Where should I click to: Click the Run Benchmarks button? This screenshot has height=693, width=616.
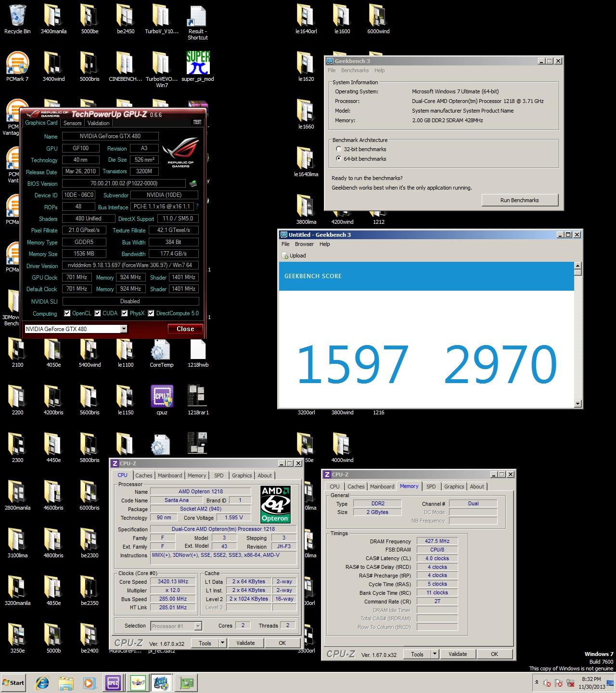click(x=520, y=200)
